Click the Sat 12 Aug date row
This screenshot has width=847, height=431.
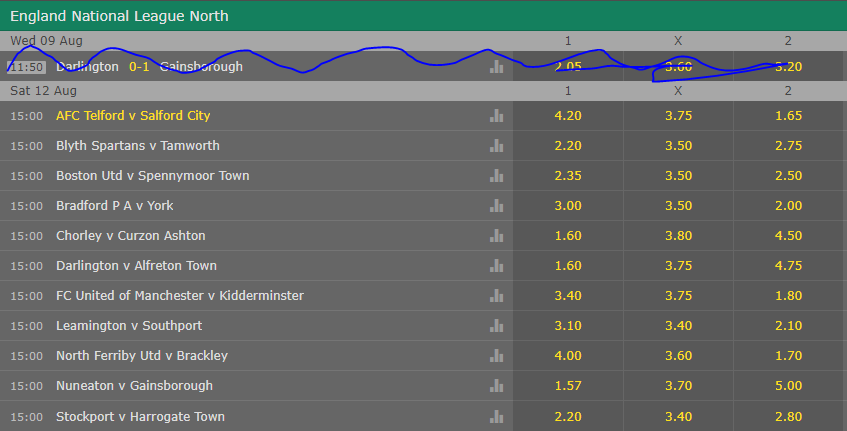(x=424, y=91)
